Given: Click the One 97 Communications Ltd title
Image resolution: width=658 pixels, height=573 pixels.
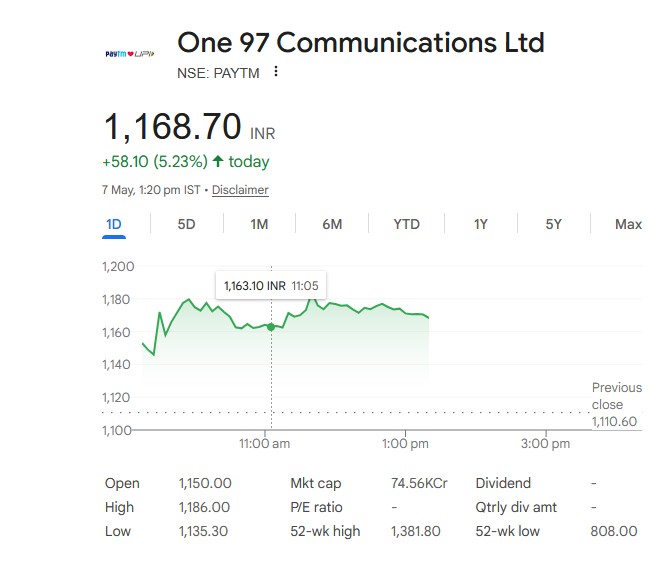Looking at the screenshot, I should (x=361, y=42).
